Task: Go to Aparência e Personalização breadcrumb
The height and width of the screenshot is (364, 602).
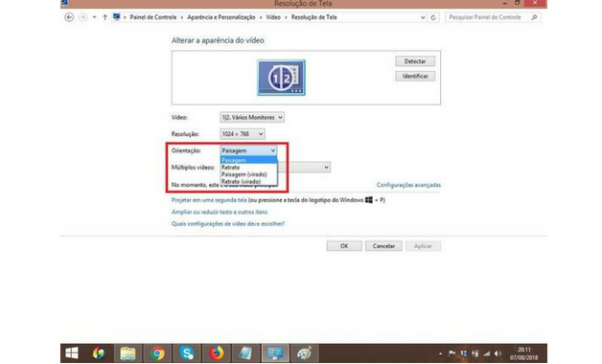Action: pos(221,17)
